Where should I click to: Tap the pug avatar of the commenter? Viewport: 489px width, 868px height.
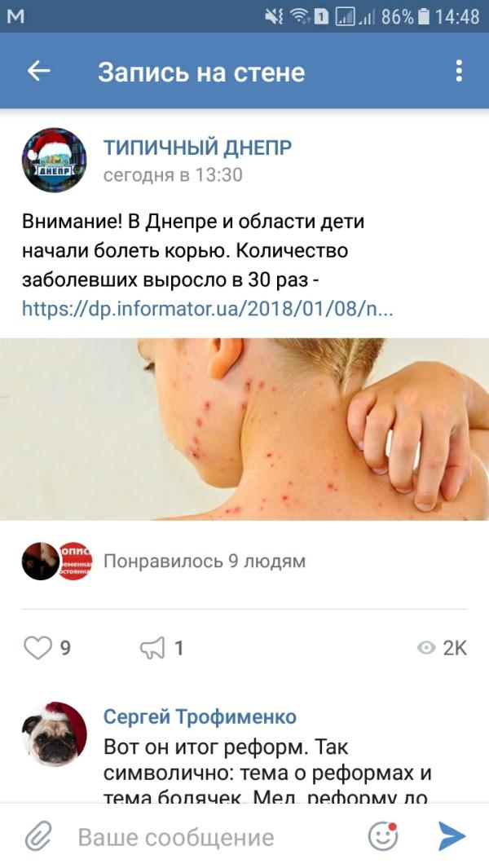[x=54, y=734]
